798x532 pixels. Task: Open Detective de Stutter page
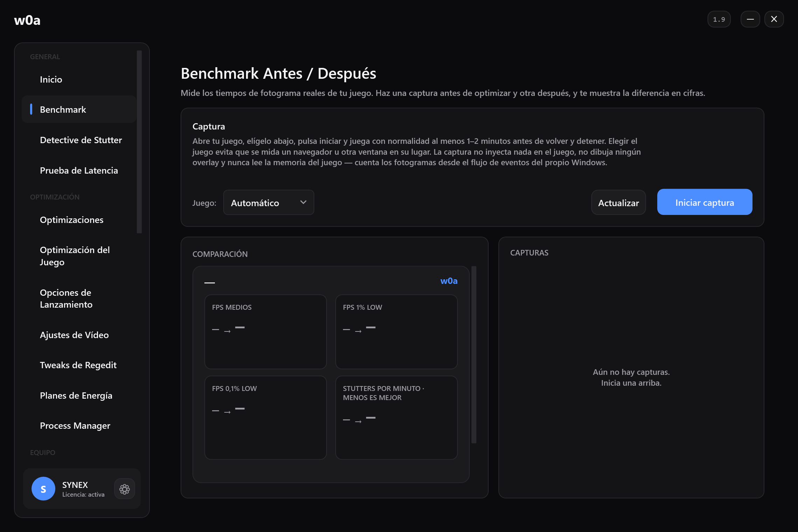pos(79,140)
